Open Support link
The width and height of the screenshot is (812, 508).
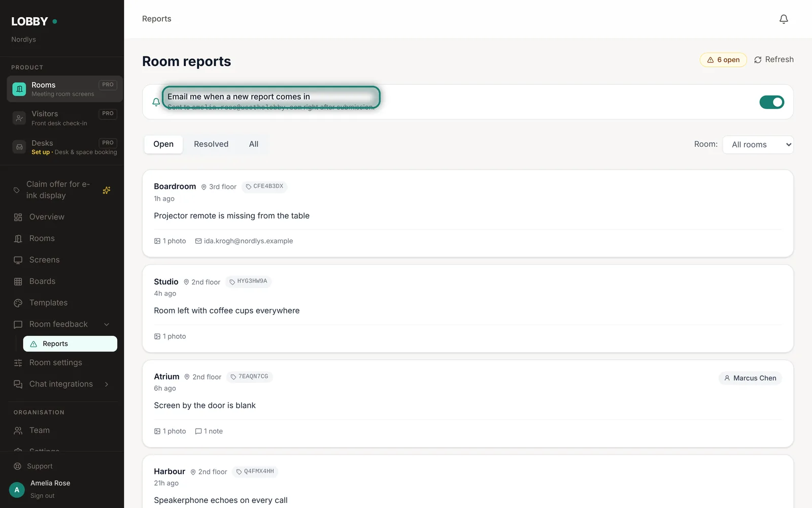[x=40, y=466]
